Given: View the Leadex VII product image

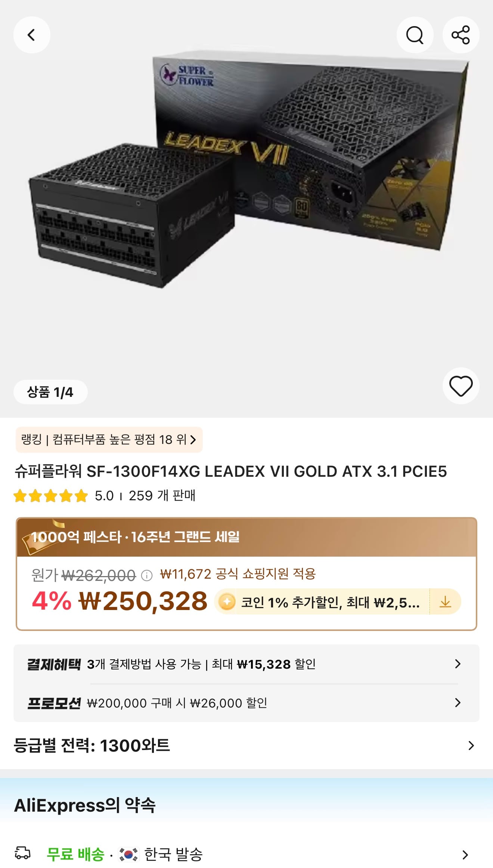Looking at the screenshot, I should coord(246,172).
